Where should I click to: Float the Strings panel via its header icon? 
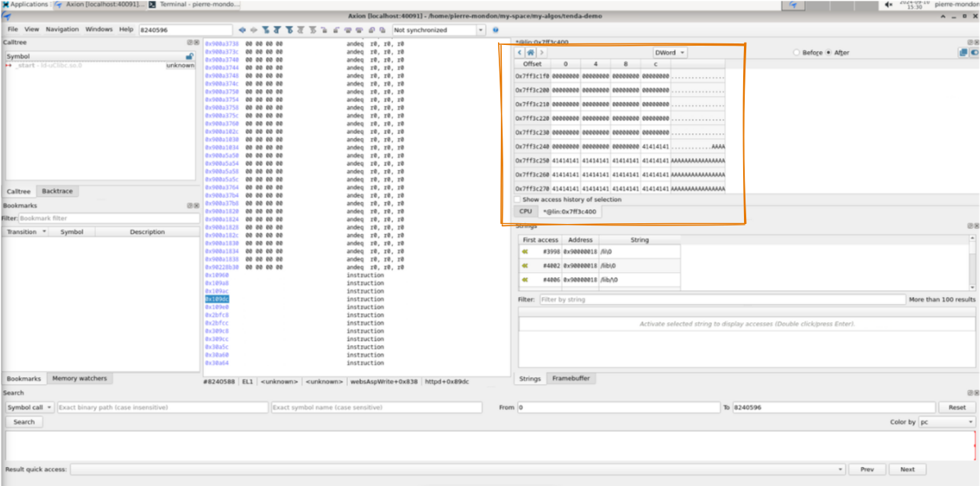click(970, 226)
